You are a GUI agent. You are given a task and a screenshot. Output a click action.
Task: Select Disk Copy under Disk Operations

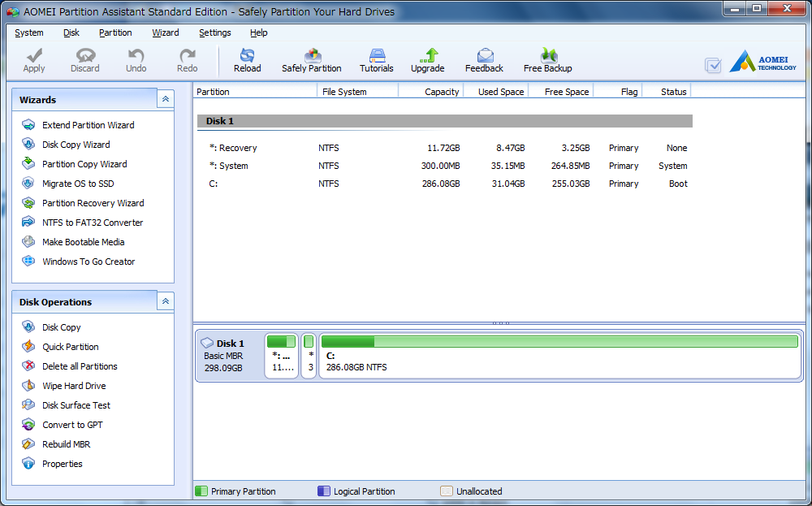tap(51, 327)
